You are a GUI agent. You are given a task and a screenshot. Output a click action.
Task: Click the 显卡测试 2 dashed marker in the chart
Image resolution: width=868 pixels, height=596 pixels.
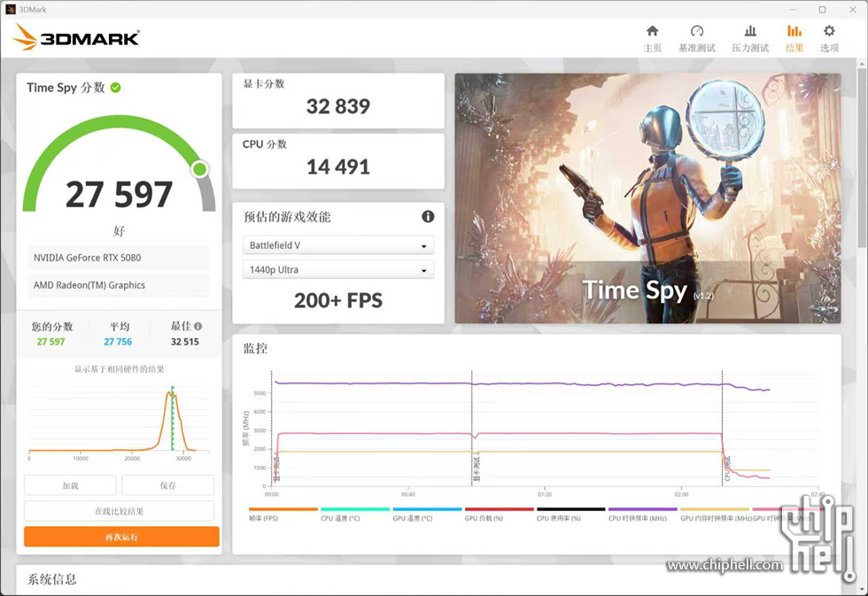point(471,429)
